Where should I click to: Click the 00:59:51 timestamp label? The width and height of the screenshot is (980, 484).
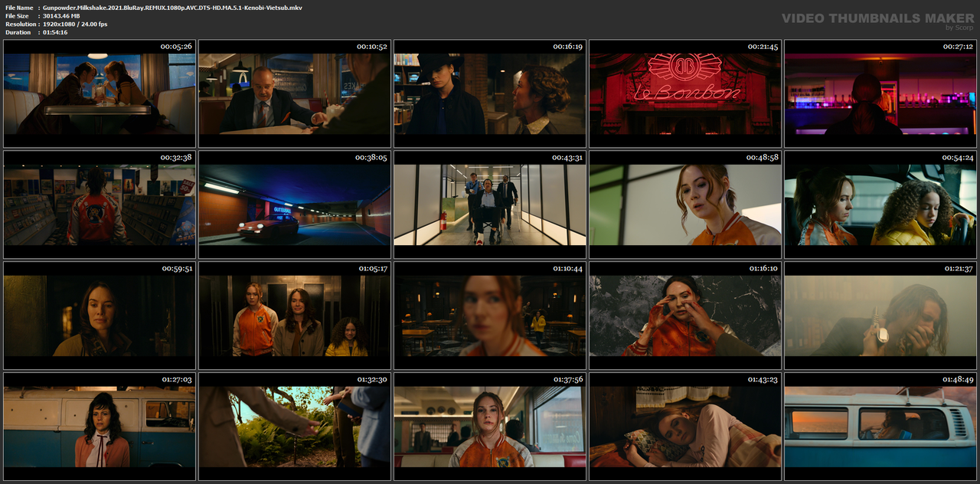(x=177, y=268)
